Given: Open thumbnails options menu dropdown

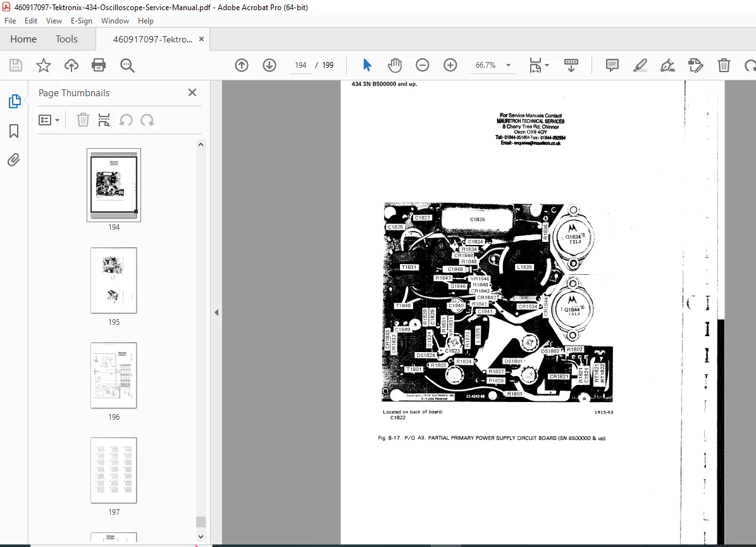Looking at the screenshot, I should 49,120.
